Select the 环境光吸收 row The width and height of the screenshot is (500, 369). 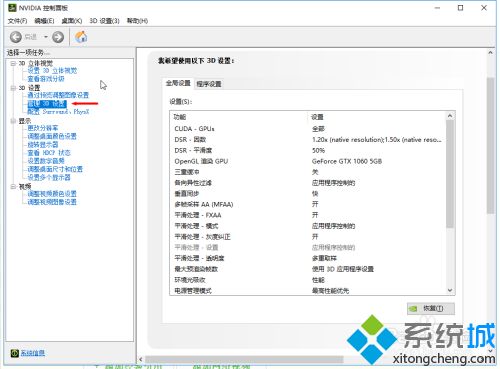coord(308,280)
